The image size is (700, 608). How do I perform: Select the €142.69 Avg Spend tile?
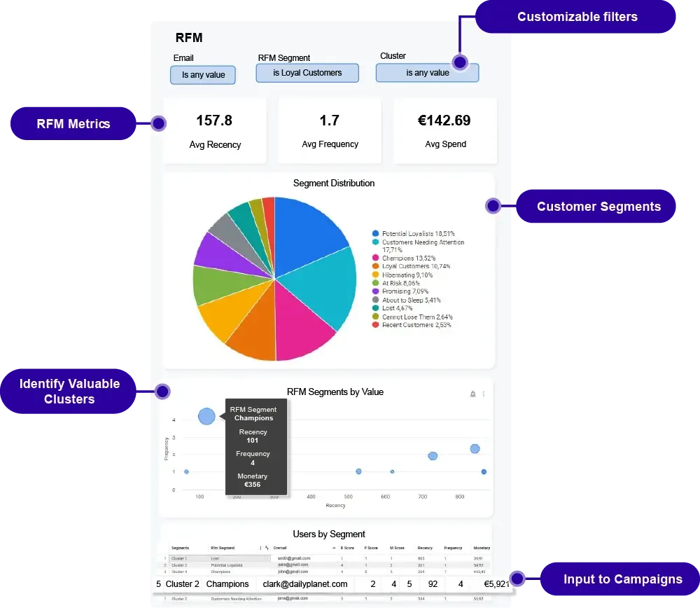pyautogui.click(x=444, y=131)
